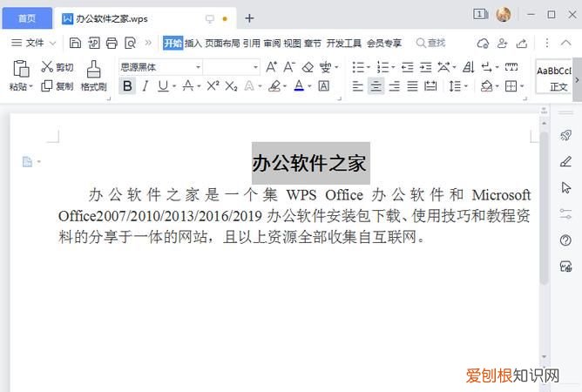Toggle center alignment

point(376,86)
